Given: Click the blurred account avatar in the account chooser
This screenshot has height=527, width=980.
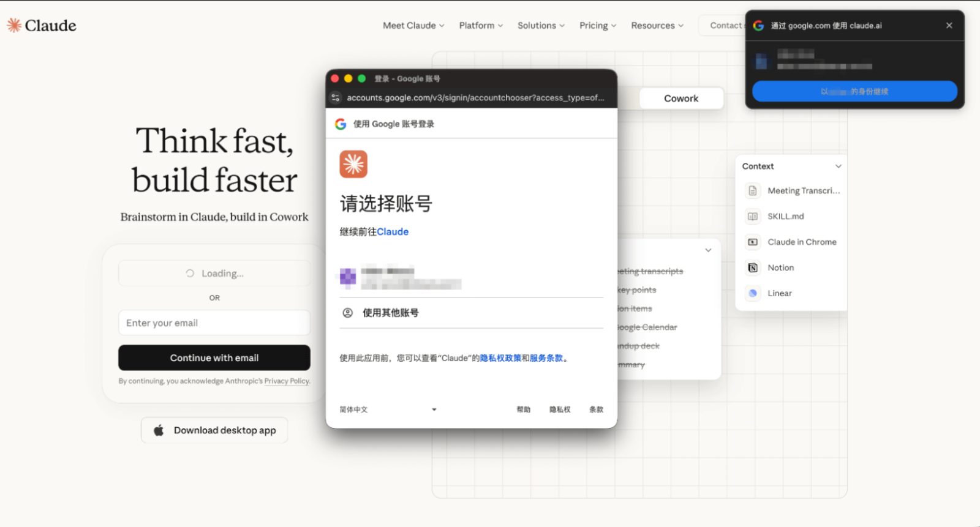Looking at the screenshot, I should click(x=348, y=277).
